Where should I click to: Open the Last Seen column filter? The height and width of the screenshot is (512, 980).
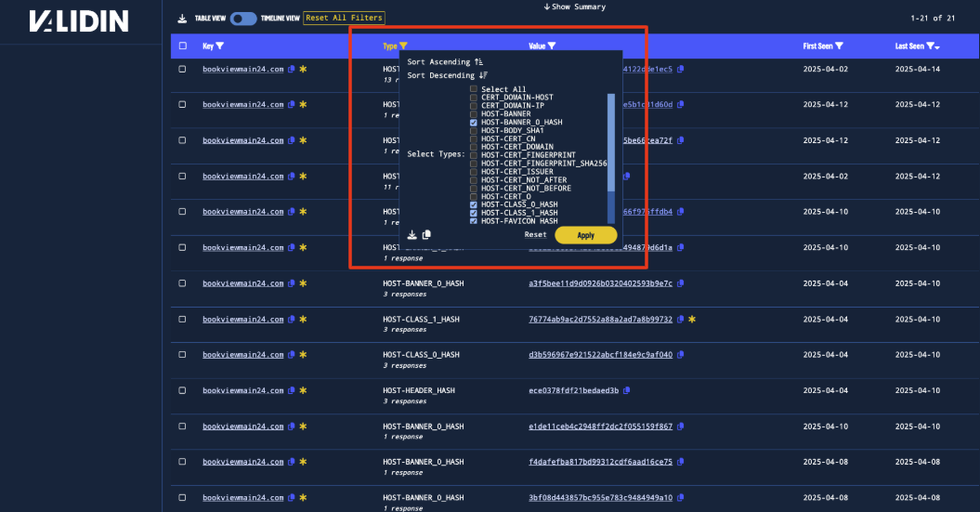(x=932, y=46)
